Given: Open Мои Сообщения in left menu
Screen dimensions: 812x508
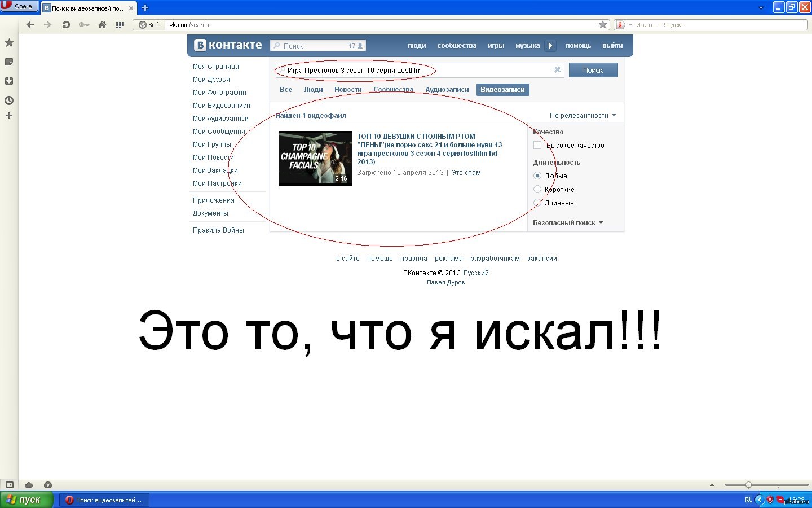Looking at the screenshot, I should [219, 132].
